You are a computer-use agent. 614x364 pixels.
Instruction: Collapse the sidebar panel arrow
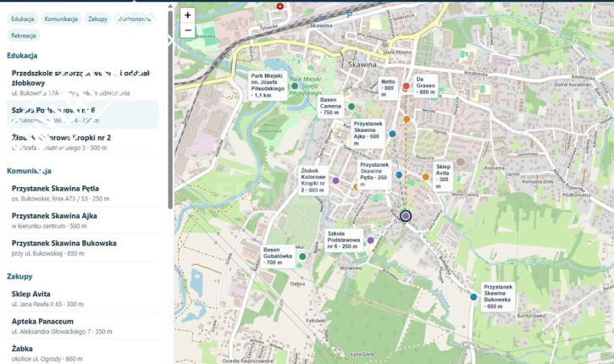click(170, 40)
